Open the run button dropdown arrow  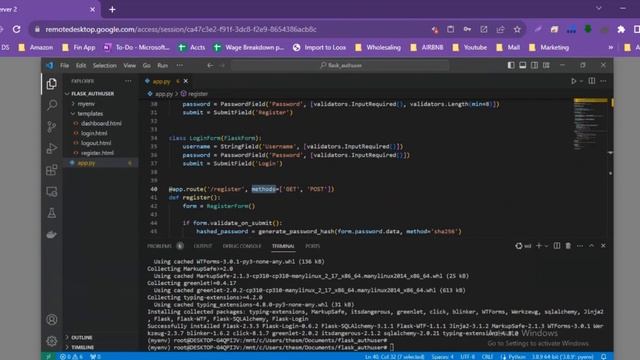point(581,81)
